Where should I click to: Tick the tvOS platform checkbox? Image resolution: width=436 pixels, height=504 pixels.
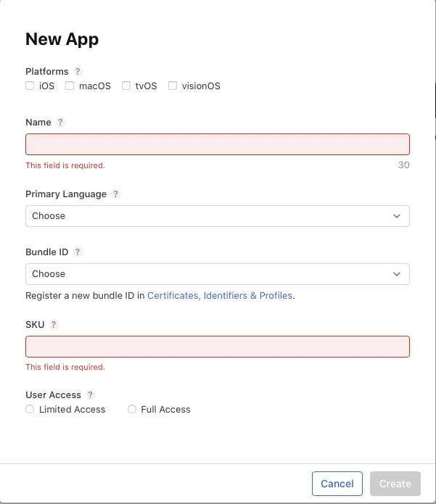pos(126,86)
